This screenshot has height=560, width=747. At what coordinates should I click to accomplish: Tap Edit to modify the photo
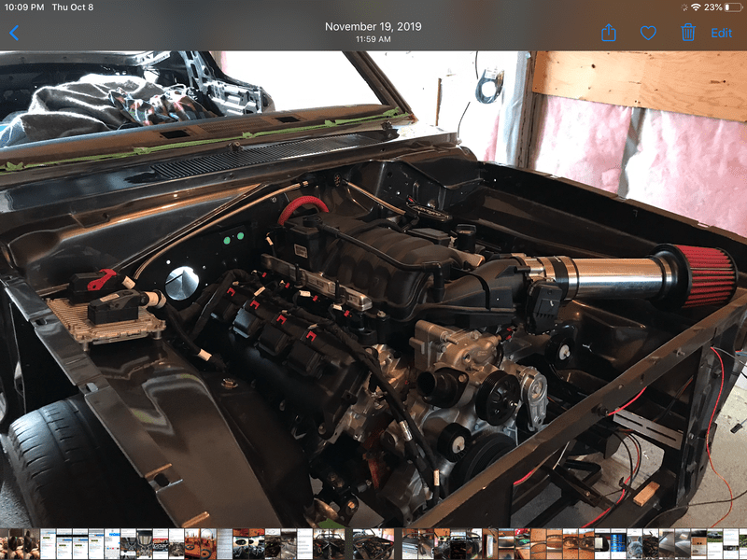(722, 33)
